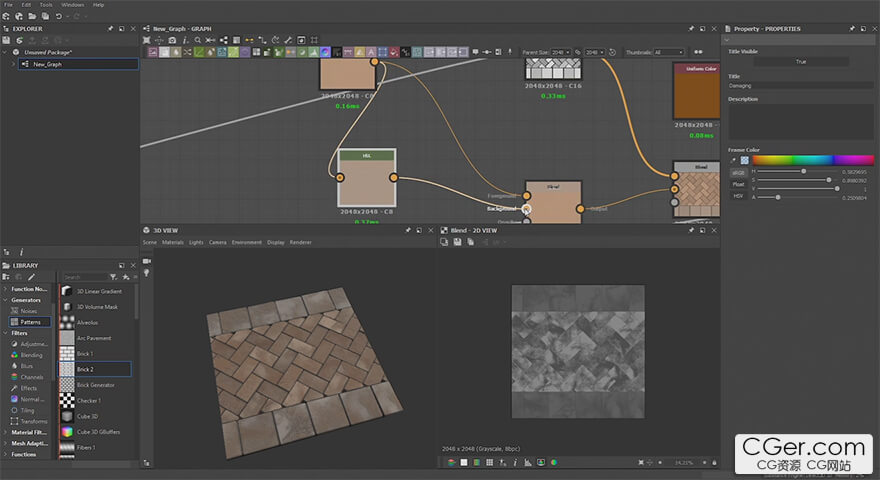Open the Thumbnails dropdown set to All
The width and height of the screenshot is (880, 480).
(668, 52)
